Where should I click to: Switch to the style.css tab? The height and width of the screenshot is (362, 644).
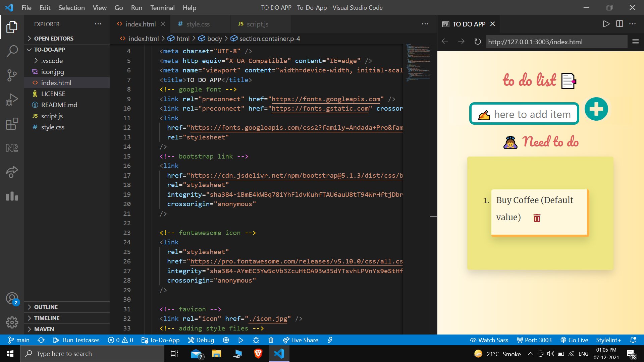(198, 24)
